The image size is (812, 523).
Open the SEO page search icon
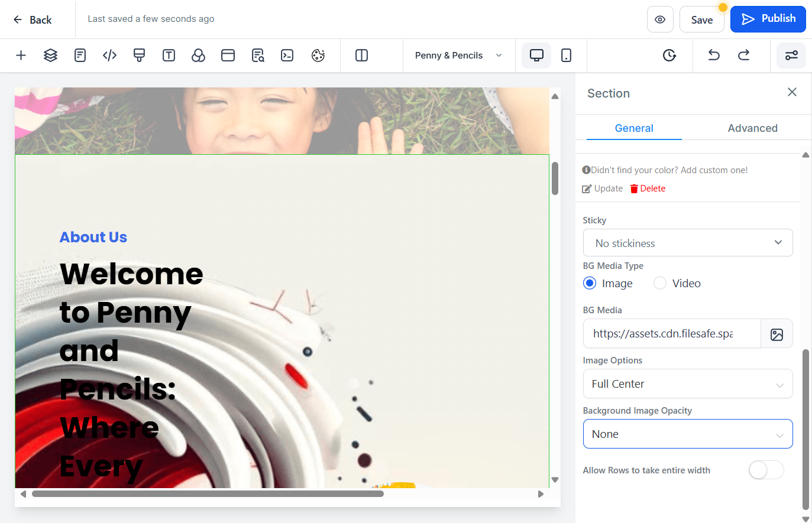point(258,56)
